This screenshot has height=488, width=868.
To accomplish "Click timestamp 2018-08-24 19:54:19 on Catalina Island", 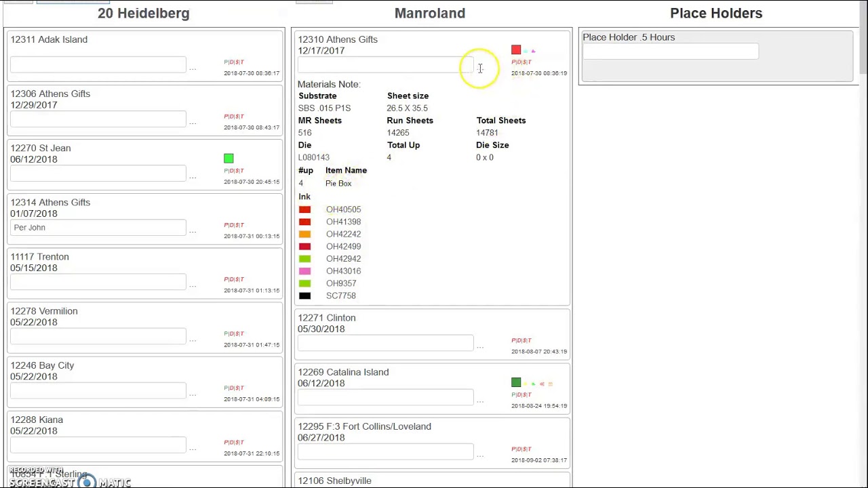I will point(539,406).
